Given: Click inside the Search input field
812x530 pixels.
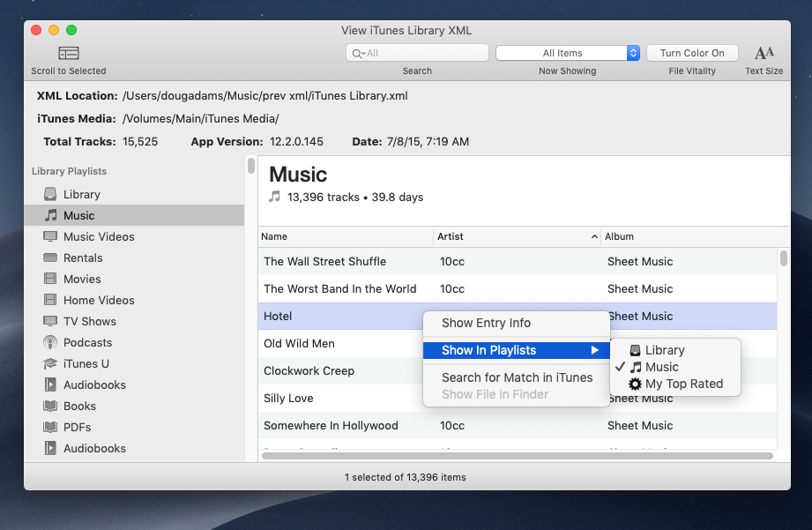Looking at the screenshot, I should [417, 53].
